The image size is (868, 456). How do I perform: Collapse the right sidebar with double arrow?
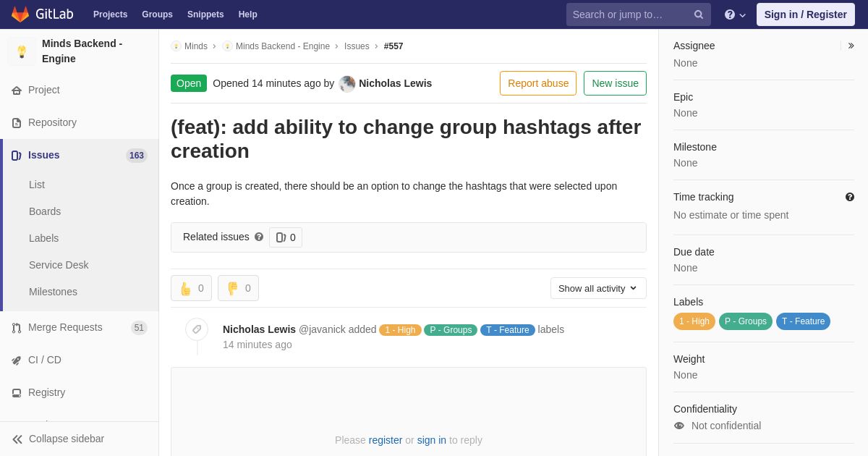pyautogui.click(x=851, y=46)
